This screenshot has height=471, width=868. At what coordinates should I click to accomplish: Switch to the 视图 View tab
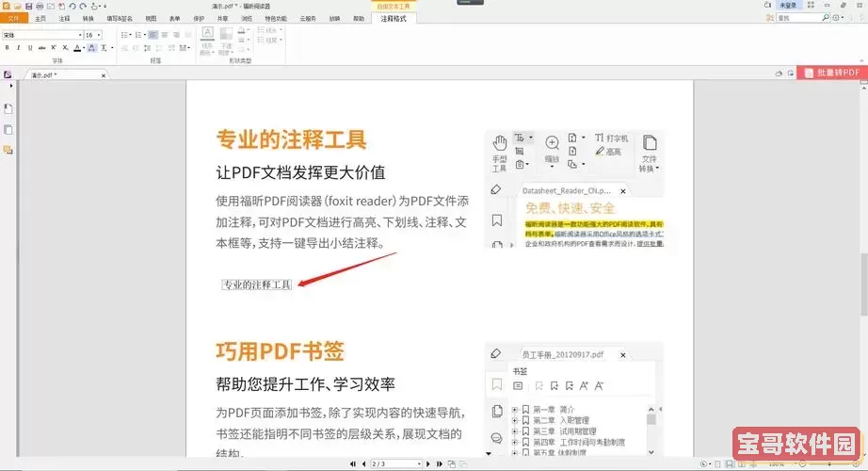(x=151, y=18)
